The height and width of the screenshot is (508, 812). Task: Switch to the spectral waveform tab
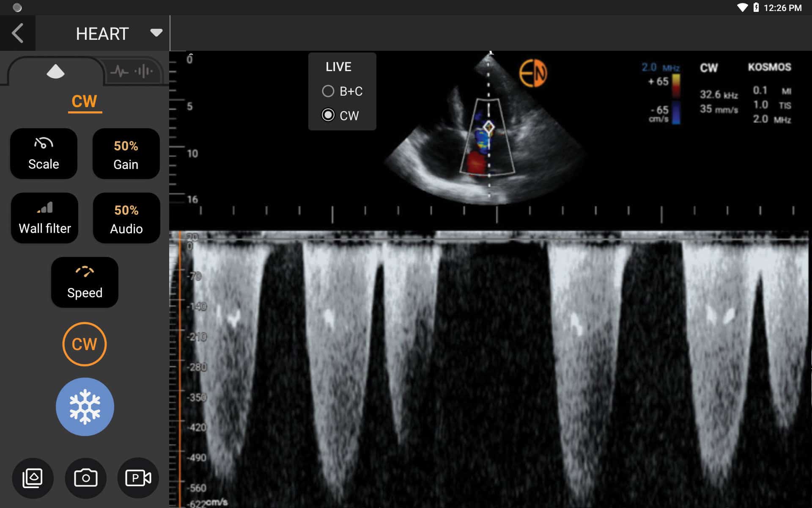(132, 71)
